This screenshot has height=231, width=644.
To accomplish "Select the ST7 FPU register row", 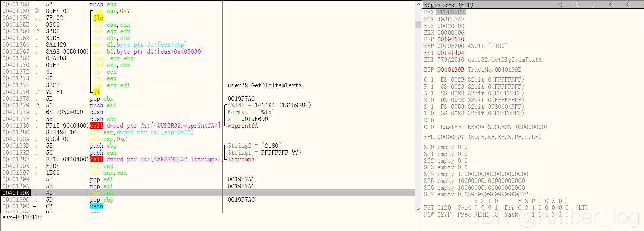I will point(476,194).
